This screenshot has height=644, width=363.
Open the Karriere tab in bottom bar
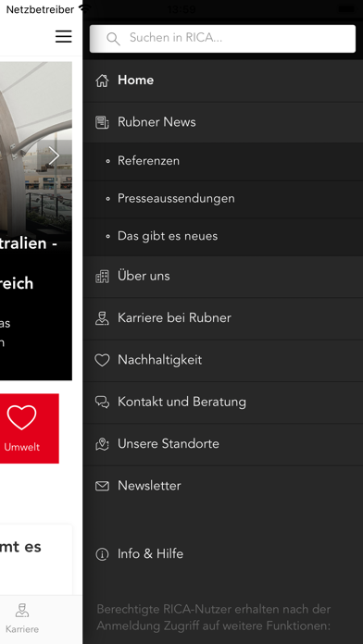(22, 618)
